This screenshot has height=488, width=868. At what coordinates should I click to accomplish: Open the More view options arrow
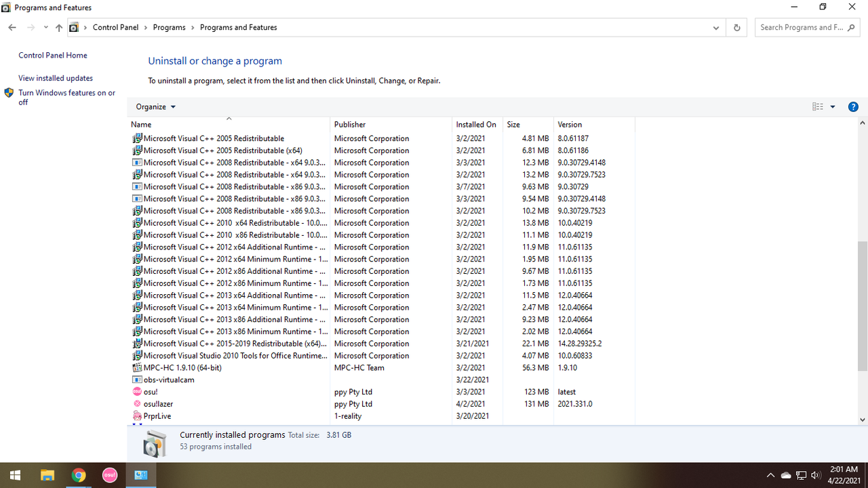pyautogui.click(x=833, y=107)
